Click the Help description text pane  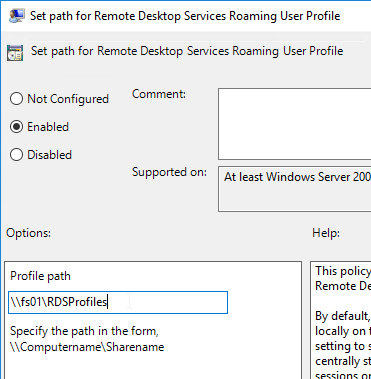341,320
